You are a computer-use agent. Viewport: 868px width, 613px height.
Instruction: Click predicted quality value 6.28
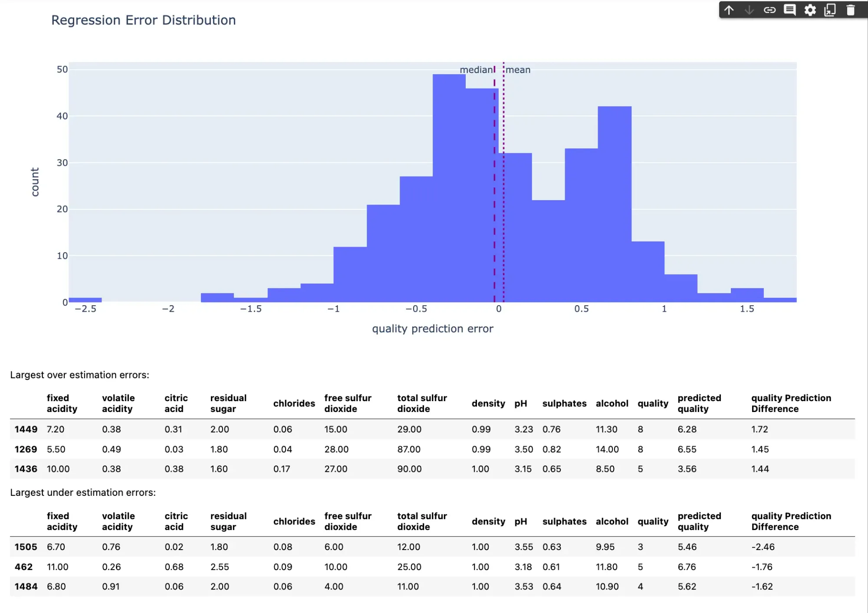point(687,429)
